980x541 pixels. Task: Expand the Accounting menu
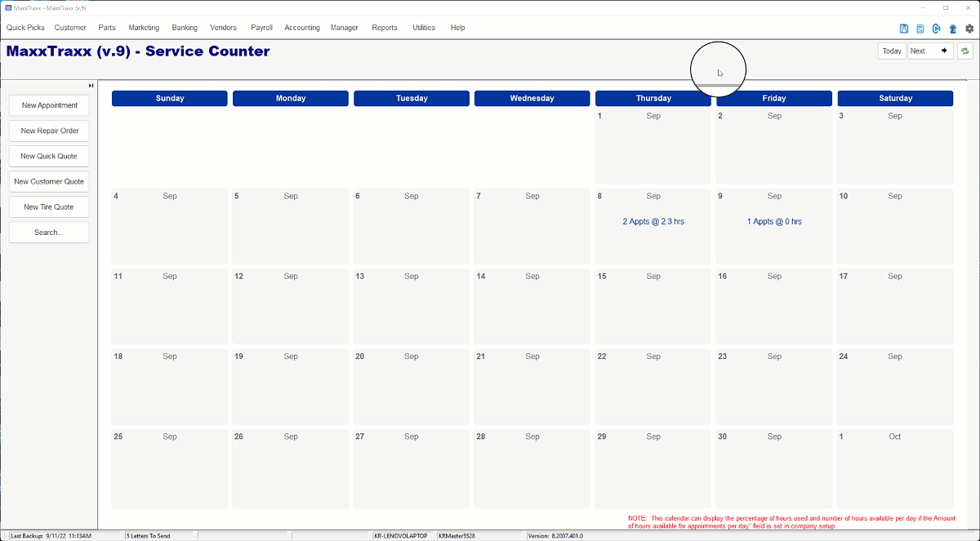point(302,28)
